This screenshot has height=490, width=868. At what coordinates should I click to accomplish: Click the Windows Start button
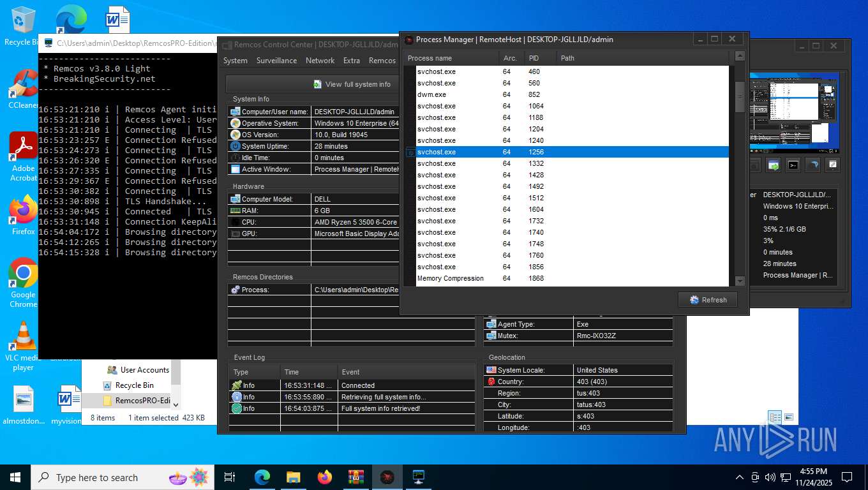[x=15, y=477]
